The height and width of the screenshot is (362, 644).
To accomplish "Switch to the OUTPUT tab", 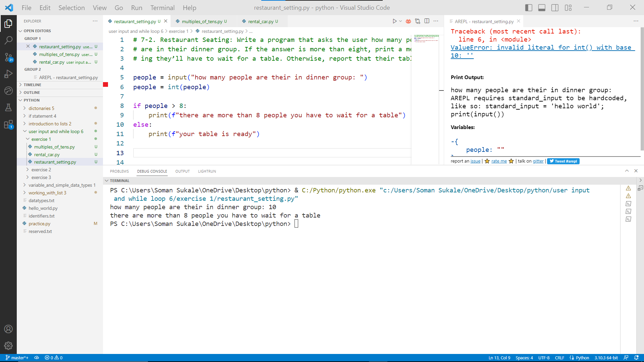I will [x=182, y=171].
